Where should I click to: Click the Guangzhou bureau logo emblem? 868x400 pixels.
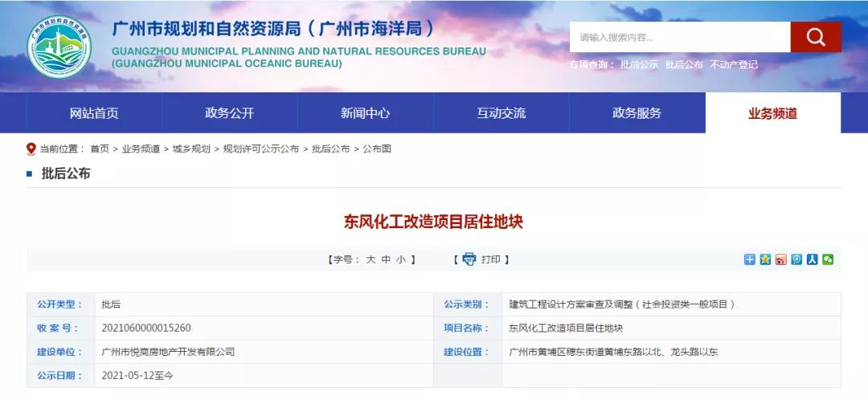click(60, 48)
